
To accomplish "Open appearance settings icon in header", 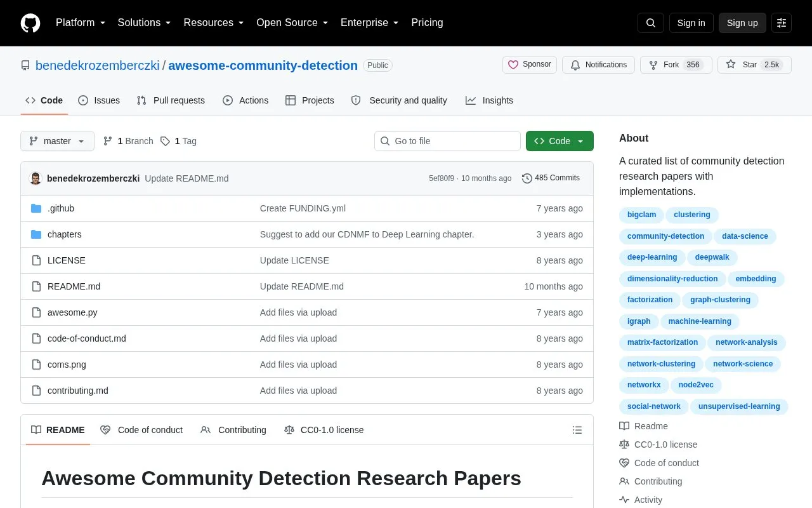I will point(782,23).
